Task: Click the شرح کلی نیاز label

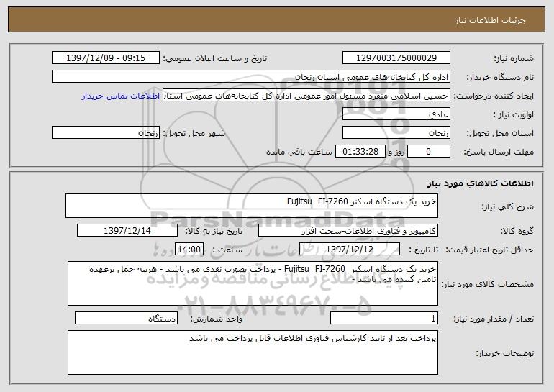Action: coord(508,206)
